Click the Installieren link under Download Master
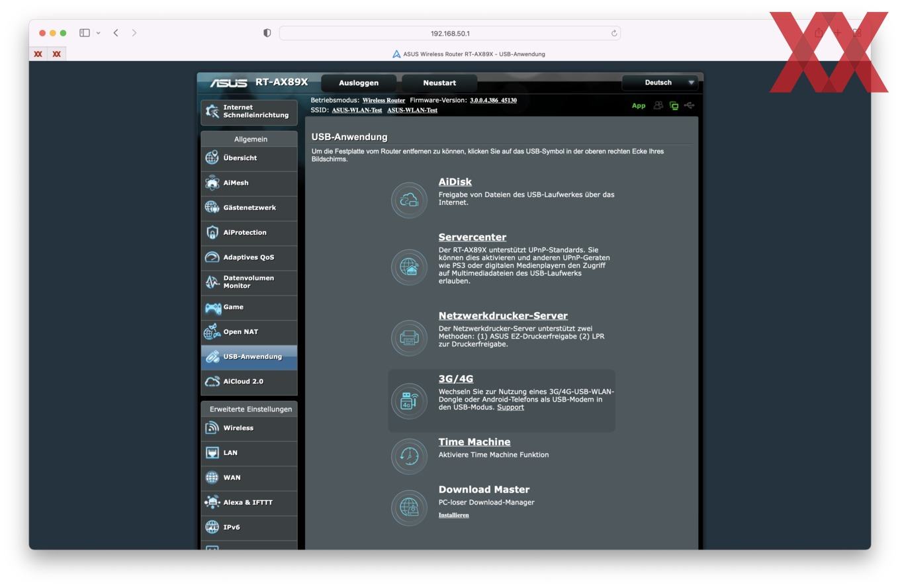 click(454, 515)
